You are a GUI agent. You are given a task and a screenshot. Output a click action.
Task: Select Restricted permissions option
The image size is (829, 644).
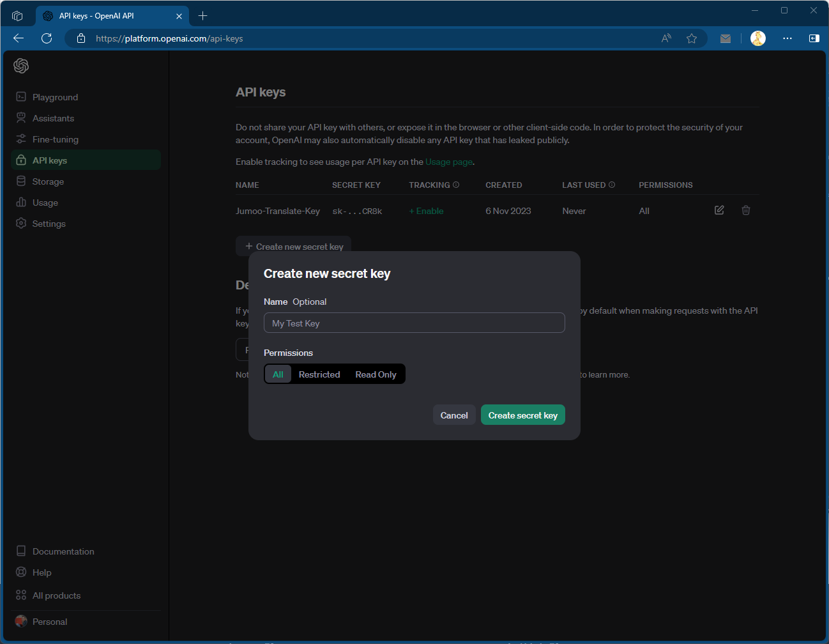pyautogui.click(x=319, y=374)
